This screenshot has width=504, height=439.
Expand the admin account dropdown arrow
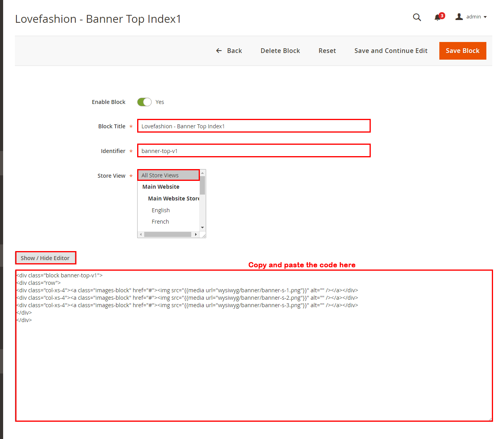(x=485, y=17)
